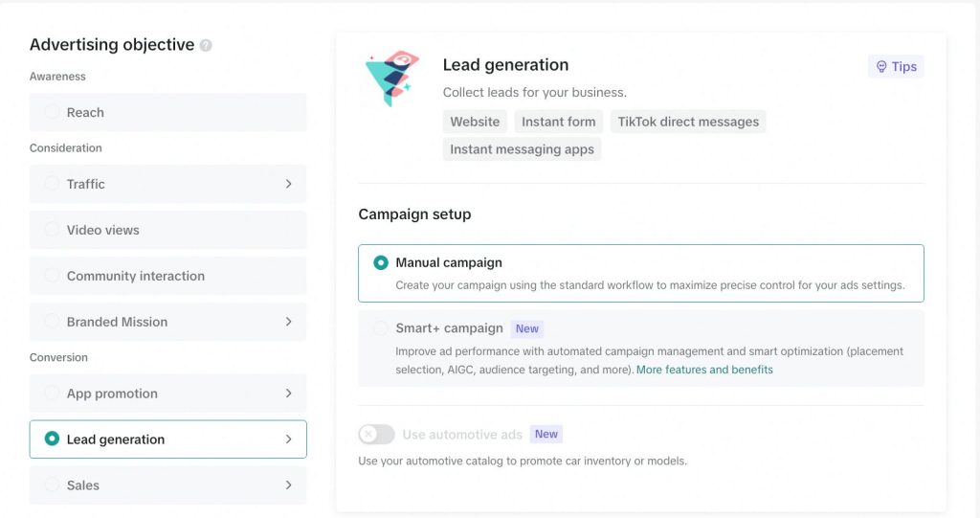Click the TikTok direct messages tag
Image resolution: width=980 pixels, height=518 pixels.
pos(688,122)
